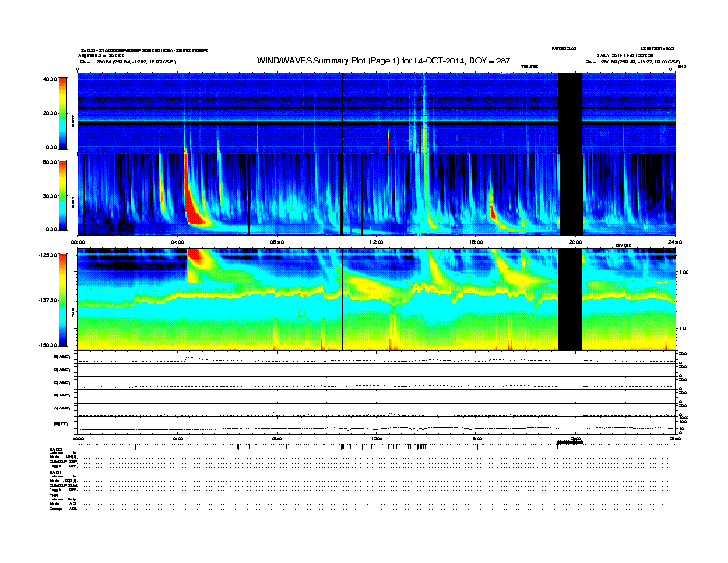
Task: Select the RAD1 color scale bar
Action: (x=63, y=195)
